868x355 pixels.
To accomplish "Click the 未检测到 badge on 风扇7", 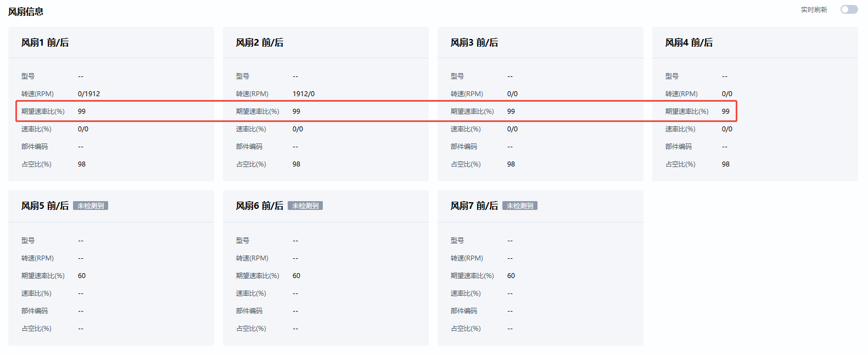I will [x=520, y=206].
